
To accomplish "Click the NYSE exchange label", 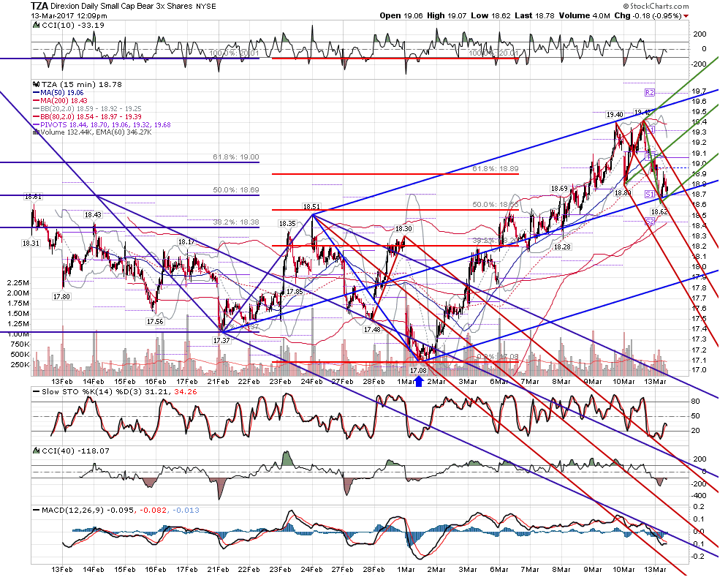I will 205,7.
